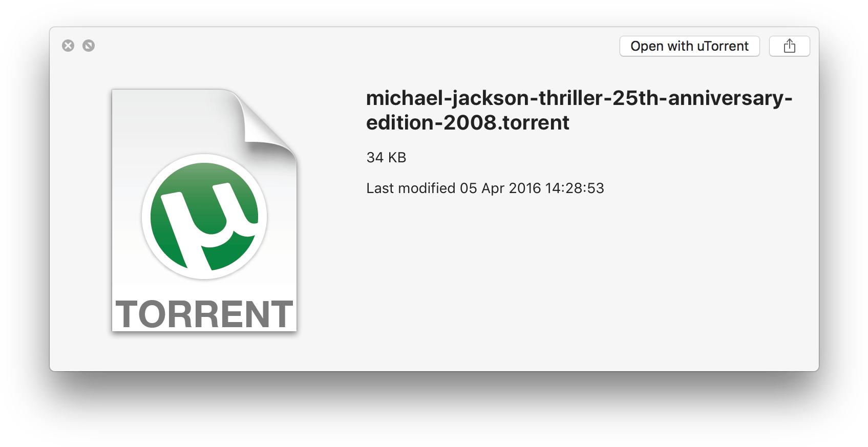Screen dimensions: 868x447
Task: Click the 34 KB file size text
Action: [386, 158]
